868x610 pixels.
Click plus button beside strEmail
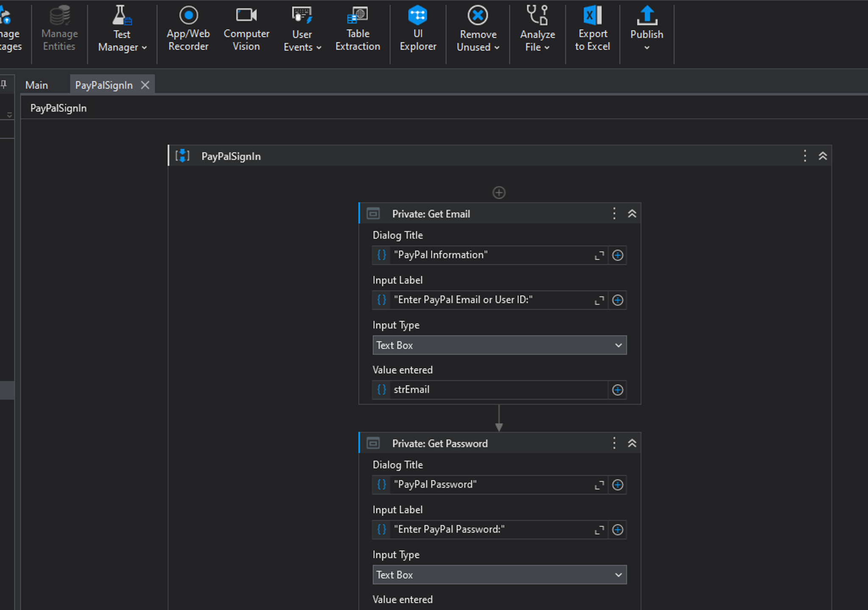pyautogui.click(x=618, y=390)
